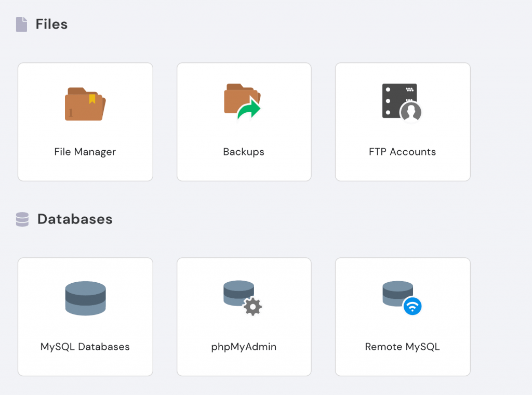Click the stack icon beside Databases heading
Image resolution: width=532 pixels, height=395 pixels.
22,219
